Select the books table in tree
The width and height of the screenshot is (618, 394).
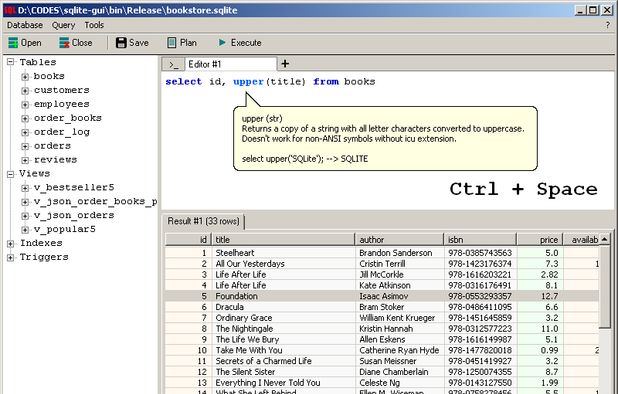coord(49,76)
